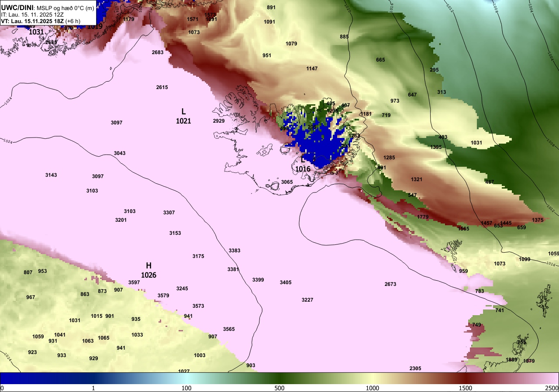Click the H 1026 high pressure label
This screenshot has height=392, width=559.
pyautogui.click(x=148, y=270)
